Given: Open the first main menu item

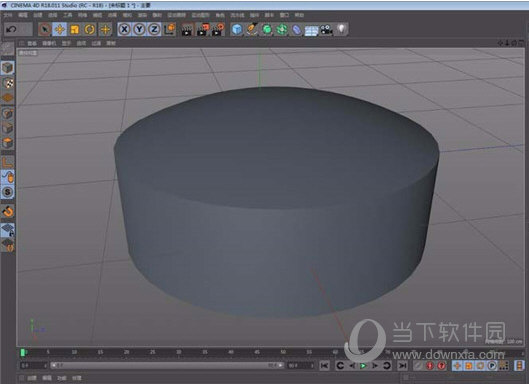Looking at the screenshot, I should pos(7,15).
